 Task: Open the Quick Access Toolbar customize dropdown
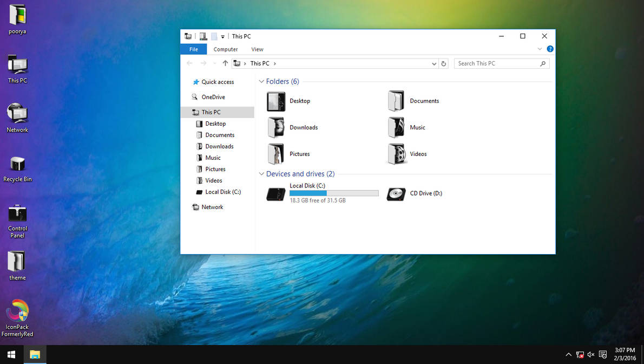point(222,36)
